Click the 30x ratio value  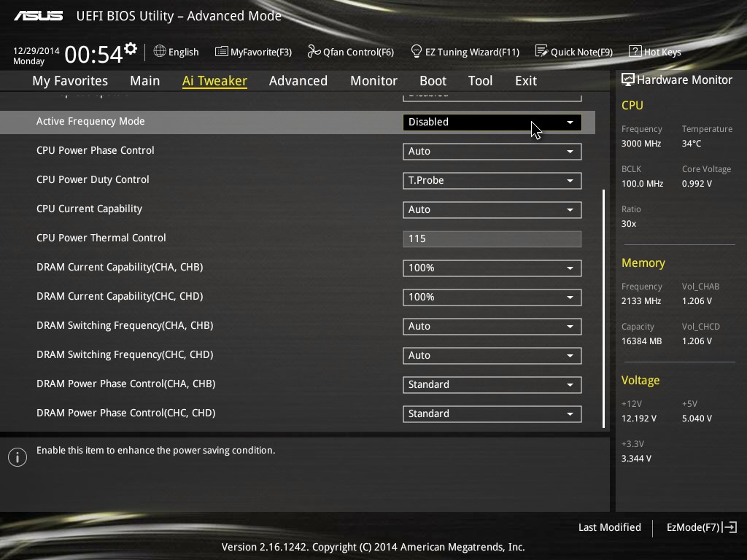(x=628, y=223)
